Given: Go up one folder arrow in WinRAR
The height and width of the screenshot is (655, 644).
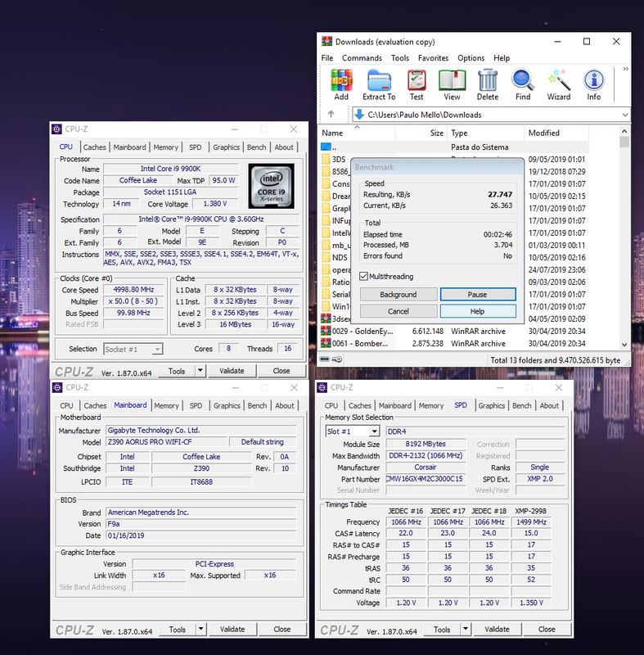Looking at the screenshot, I should (331, 114).
